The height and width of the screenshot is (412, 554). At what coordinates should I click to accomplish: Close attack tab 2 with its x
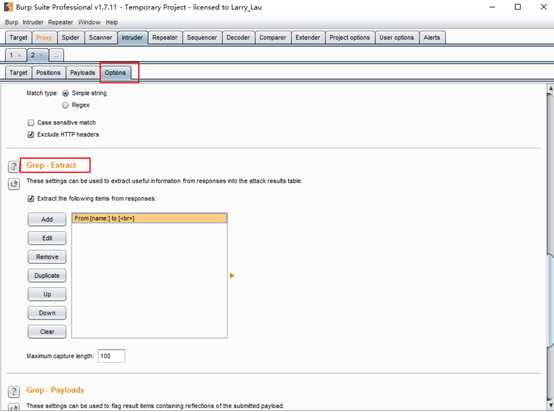point(41,55)
